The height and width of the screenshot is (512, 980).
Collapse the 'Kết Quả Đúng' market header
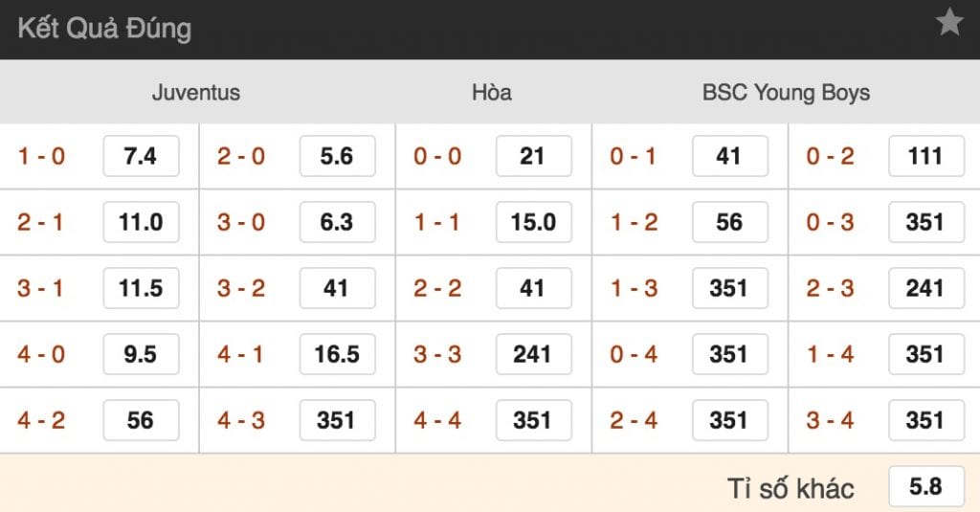(x=105, y=29)
